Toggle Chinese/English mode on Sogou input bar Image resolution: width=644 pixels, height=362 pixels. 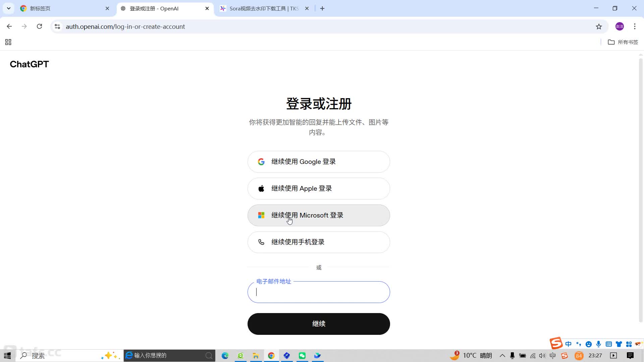coord(569,344)
